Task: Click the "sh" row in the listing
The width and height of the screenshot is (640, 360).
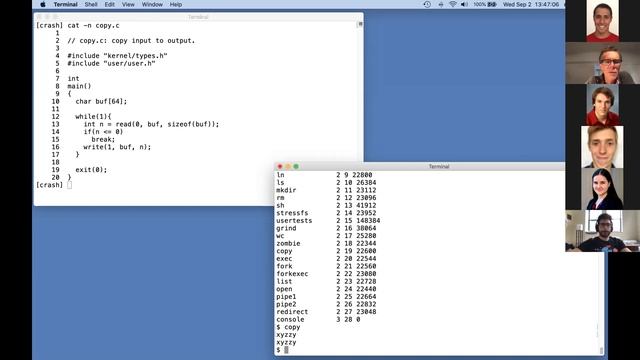Action: tap(326, 205)
